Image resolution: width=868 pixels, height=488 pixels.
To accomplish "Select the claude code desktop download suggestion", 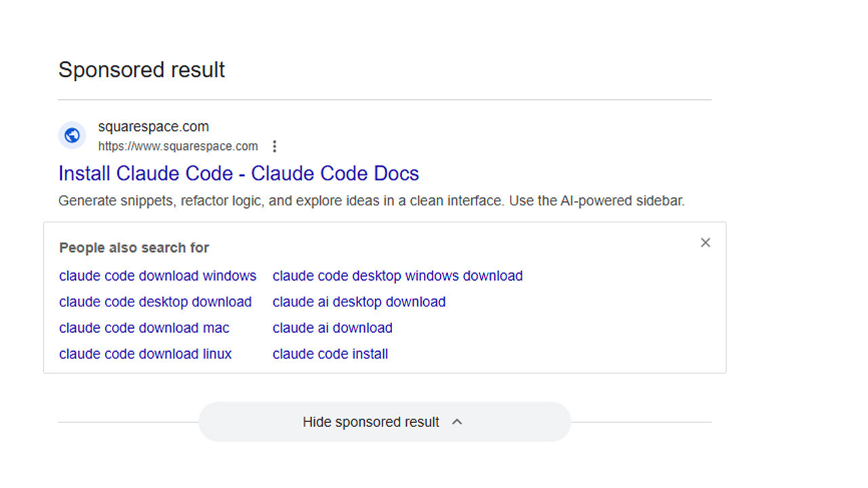I will (155, 302).
